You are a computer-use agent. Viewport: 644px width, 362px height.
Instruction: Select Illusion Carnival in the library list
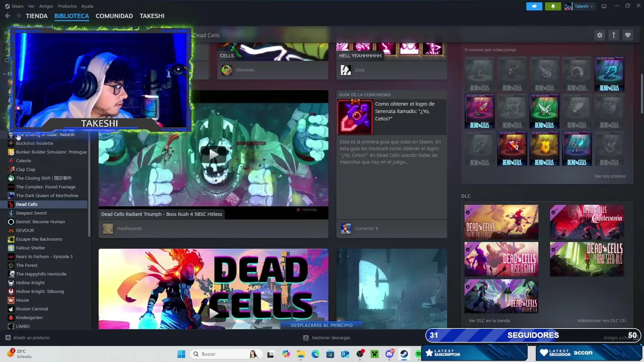[47, 309]
